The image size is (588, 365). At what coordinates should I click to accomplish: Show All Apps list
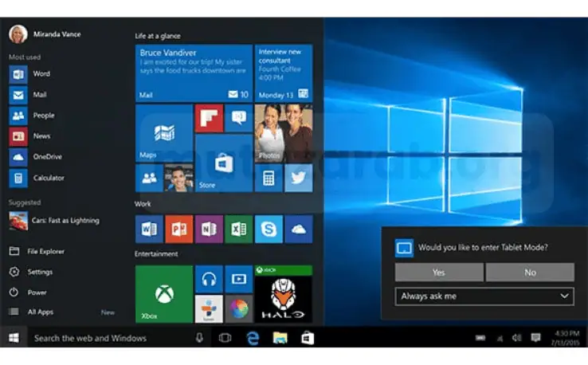coord(32,312)
